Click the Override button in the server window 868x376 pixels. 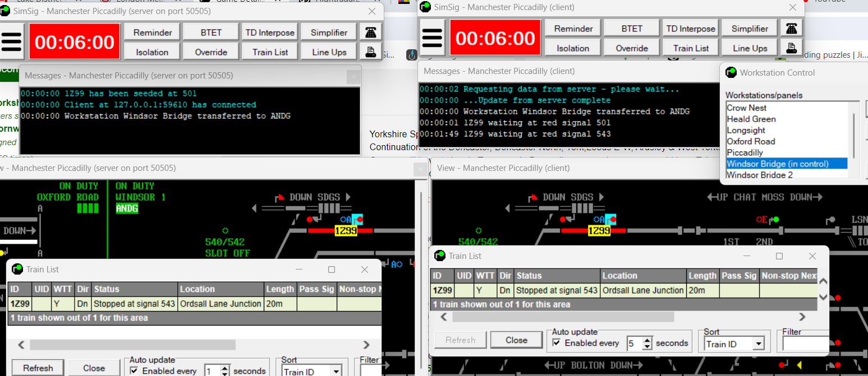pyautogui.click(x=211, y=52)
